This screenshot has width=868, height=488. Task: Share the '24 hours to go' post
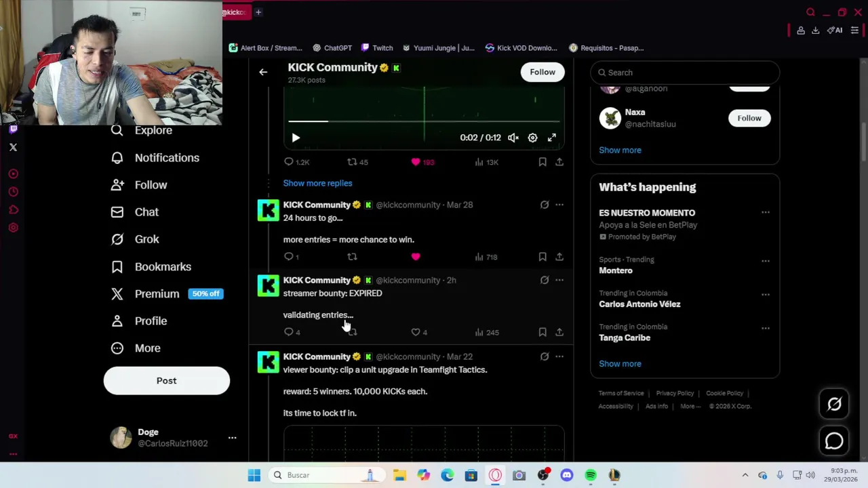[559, 257]
